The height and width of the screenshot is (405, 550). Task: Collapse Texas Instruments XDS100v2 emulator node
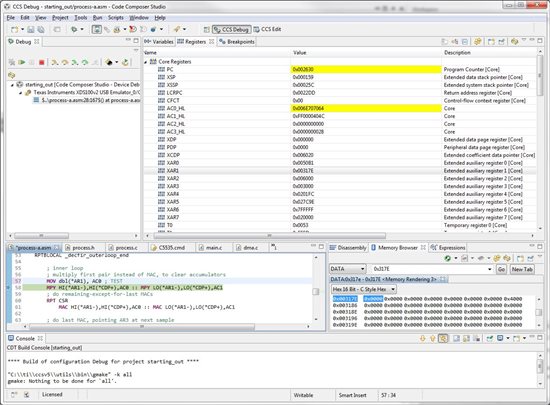tap(20, 93)
